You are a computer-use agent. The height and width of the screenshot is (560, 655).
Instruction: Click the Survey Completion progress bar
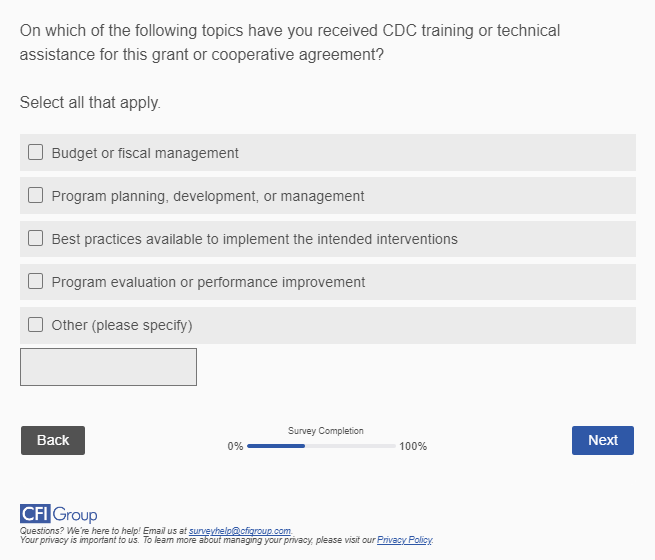click(321, 446)
